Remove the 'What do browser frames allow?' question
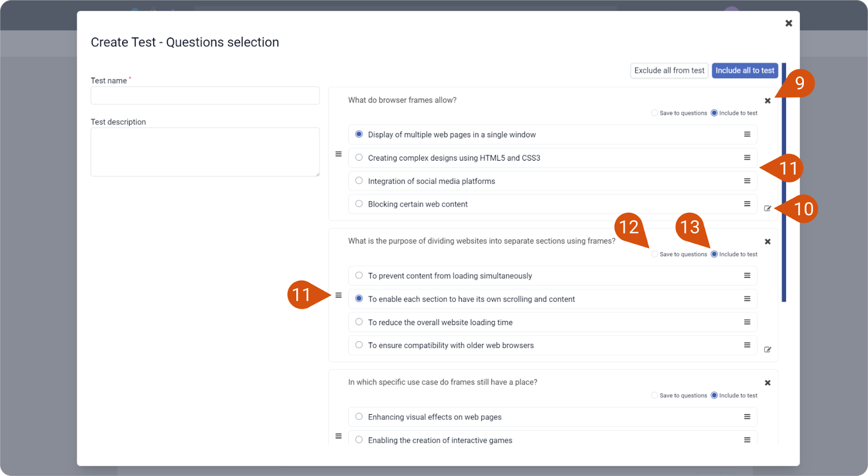Image resolution: width=868 pixels, height=476 pixels. [768, 101]
